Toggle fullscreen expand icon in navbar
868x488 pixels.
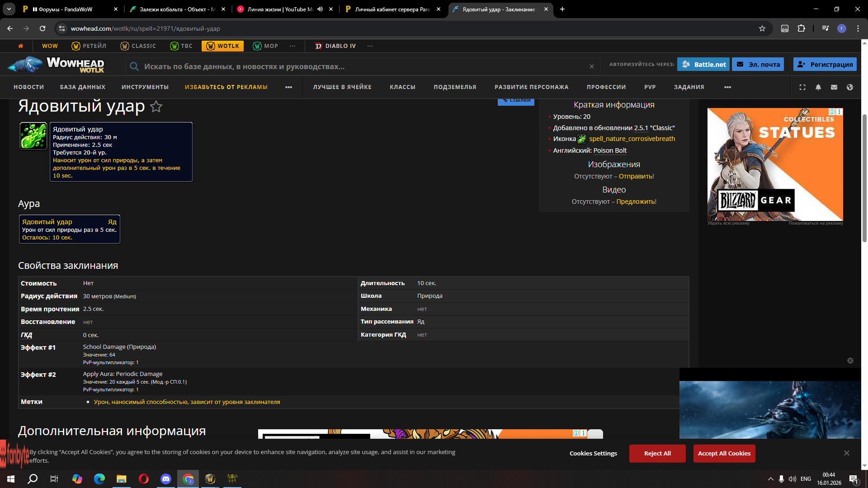pos(802,87)
